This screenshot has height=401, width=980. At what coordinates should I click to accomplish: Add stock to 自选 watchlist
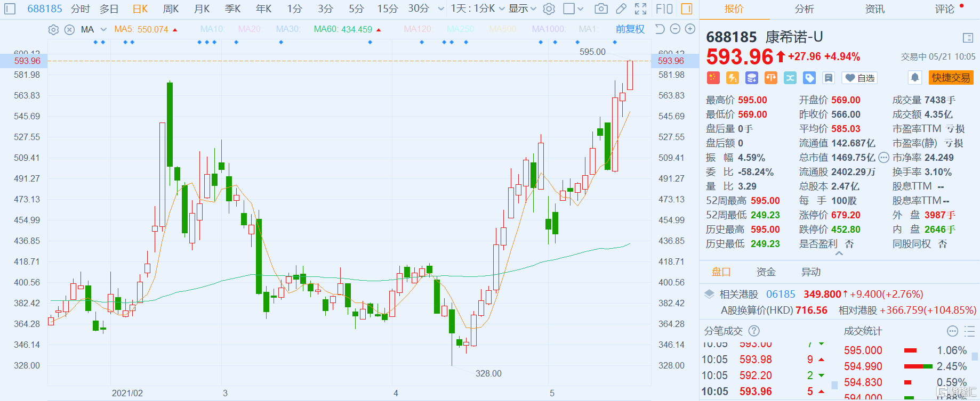[x=859, y=78]
